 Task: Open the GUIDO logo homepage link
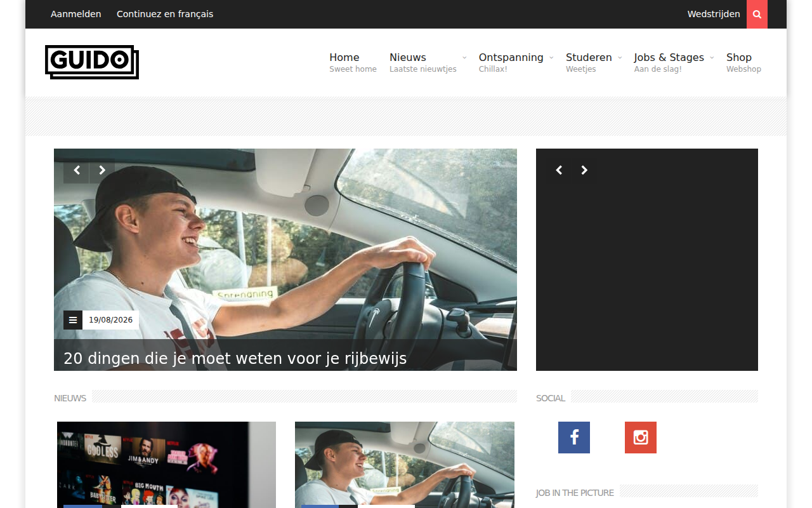click(x=92, y=62)
